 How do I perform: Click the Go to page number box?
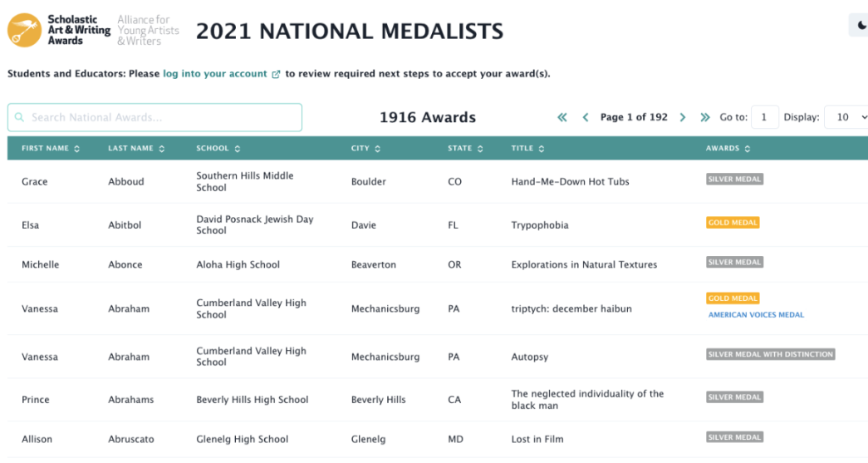764,117
